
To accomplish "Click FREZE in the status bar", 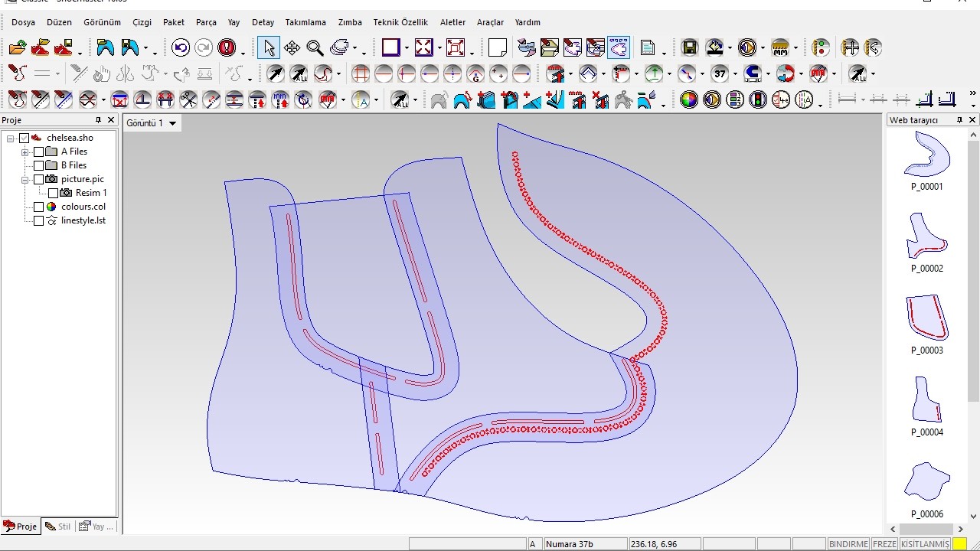I will tap(884, 544).
